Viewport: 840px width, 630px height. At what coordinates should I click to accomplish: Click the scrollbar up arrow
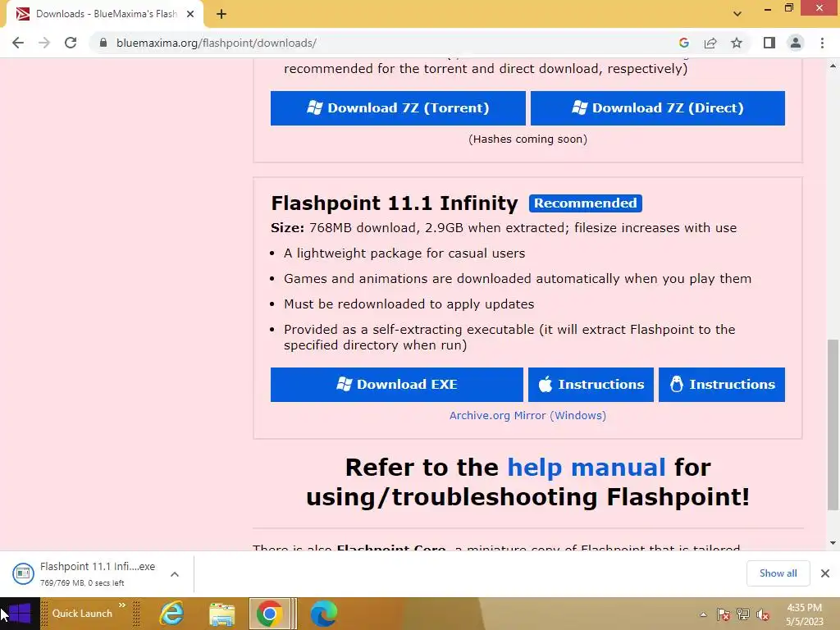(x=833, y=66)
